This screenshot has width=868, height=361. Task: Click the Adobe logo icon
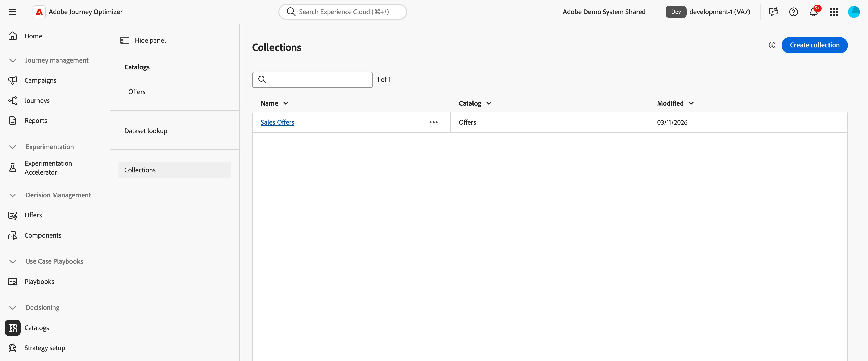coord(39,12)
